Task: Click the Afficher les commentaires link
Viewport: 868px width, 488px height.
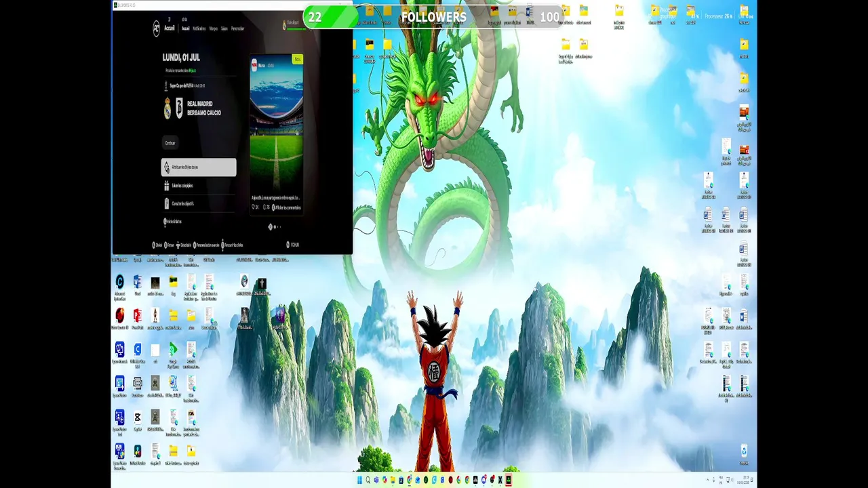Action: pyautogui.click(x=288, y=207)
